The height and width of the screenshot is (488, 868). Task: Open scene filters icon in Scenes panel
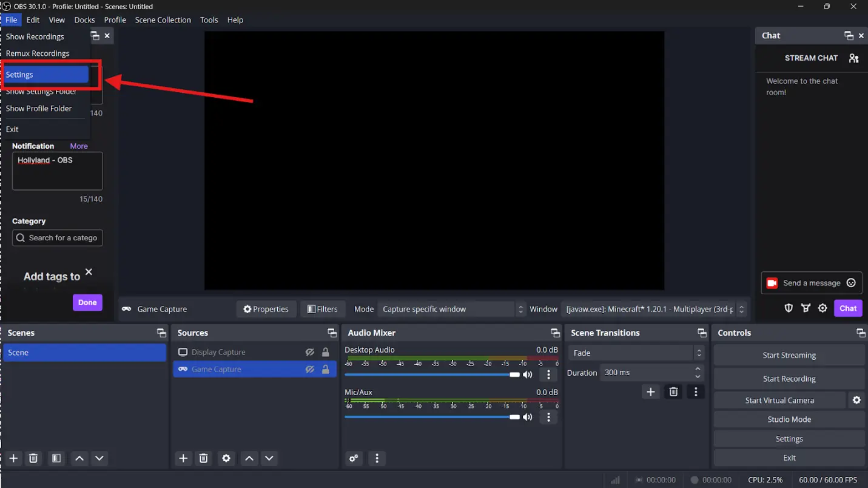click(x=56, y=458)
